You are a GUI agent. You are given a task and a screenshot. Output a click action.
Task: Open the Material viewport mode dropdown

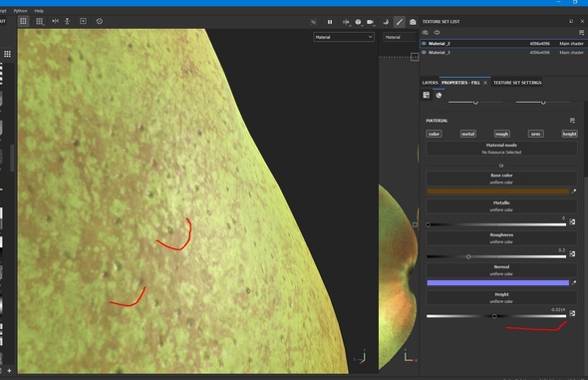(344, 37)
